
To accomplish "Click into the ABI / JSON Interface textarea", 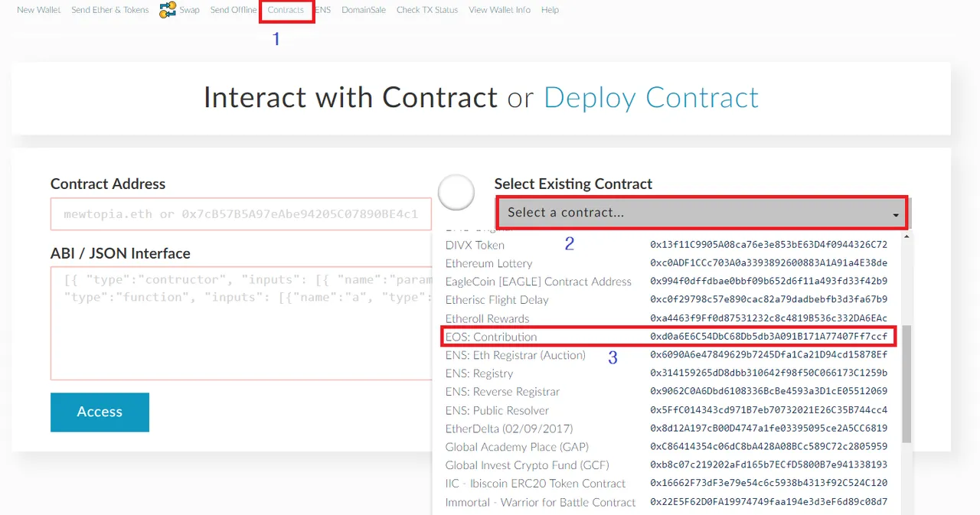I will [241, 323].
